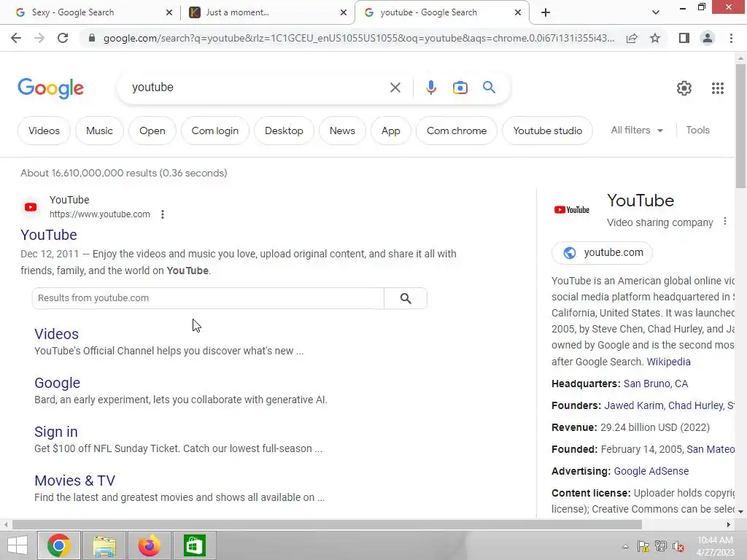Bookmark this page with the star icon
747x560 pixels.
(655, 38)
